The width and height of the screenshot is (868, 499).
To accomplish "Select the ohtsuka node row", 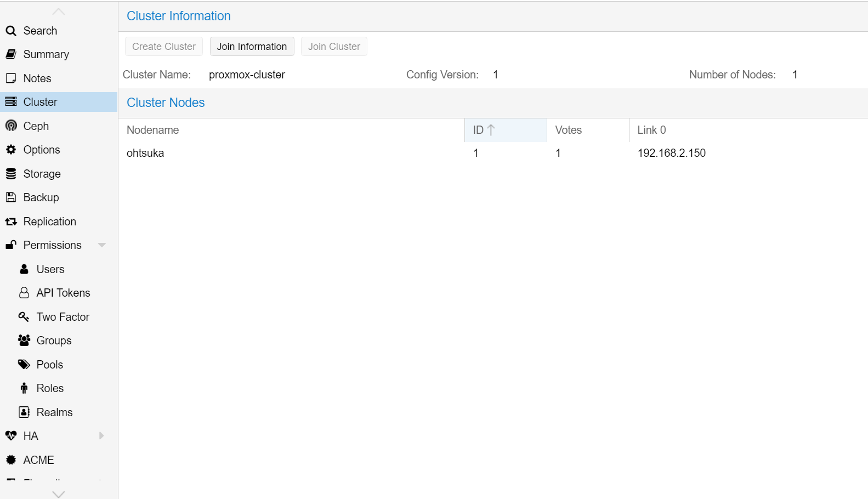I will (x=493, y=153).
